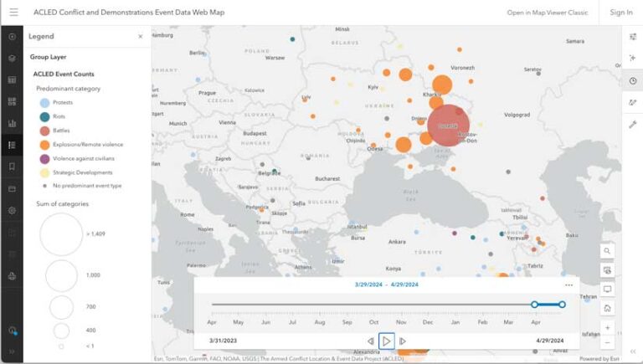Click the time slider start handle
643x364 pixels.
534,305
